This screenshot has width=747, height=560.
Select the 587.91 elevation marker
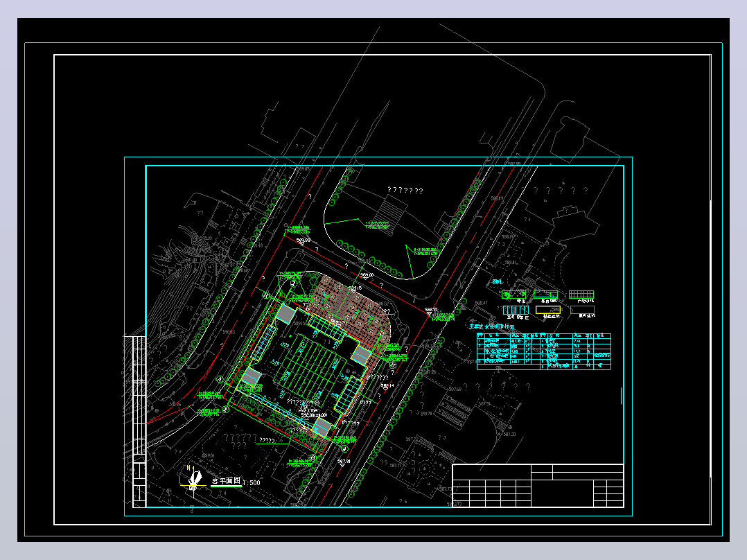tap(344, 462)
